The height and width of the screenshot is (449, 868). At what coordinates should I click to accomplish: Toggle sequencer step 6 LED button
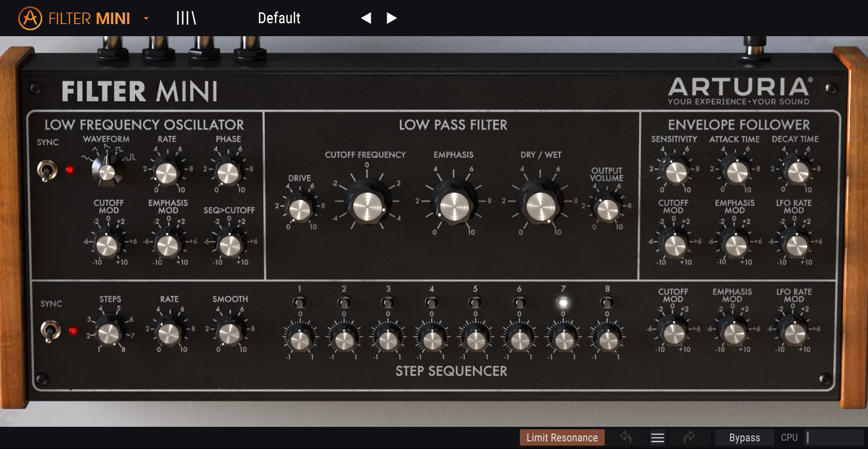(x=519, y=302)
